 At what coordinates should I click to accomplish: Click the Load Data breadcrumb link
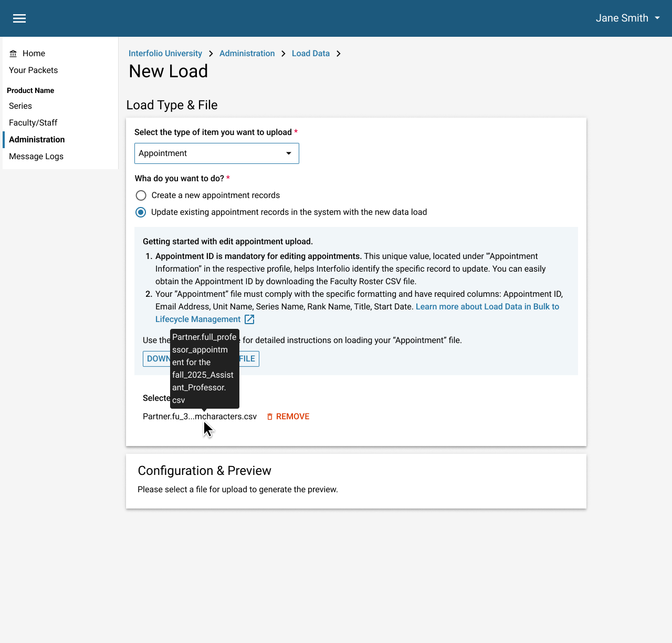click(x=310, y=54)
